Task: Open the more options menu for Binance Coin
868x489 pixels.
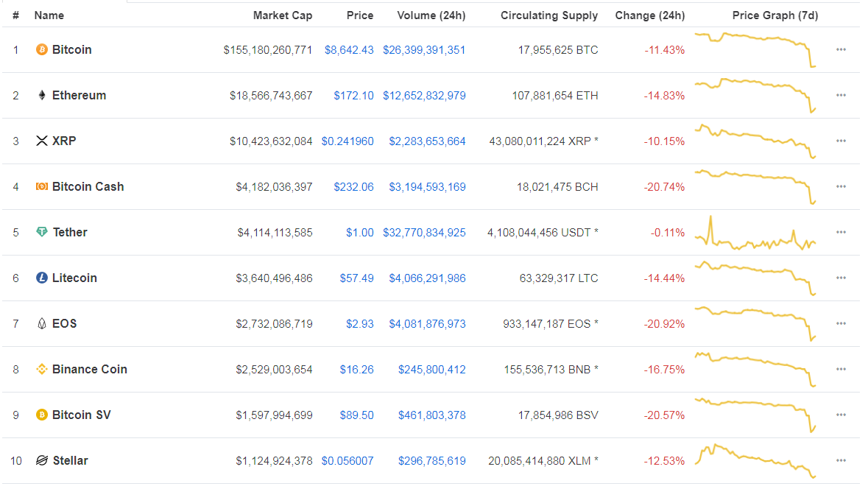Action: click(x=841, y=370)
